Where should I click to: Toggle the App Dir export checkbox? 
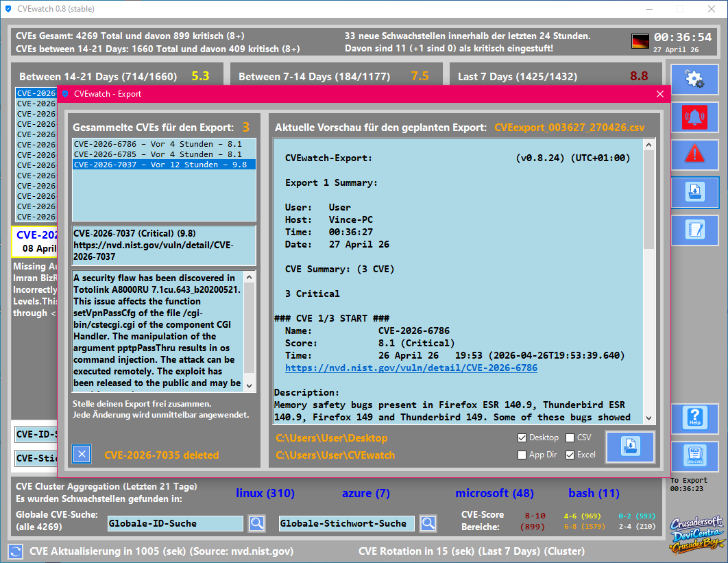tap(522, 455)
